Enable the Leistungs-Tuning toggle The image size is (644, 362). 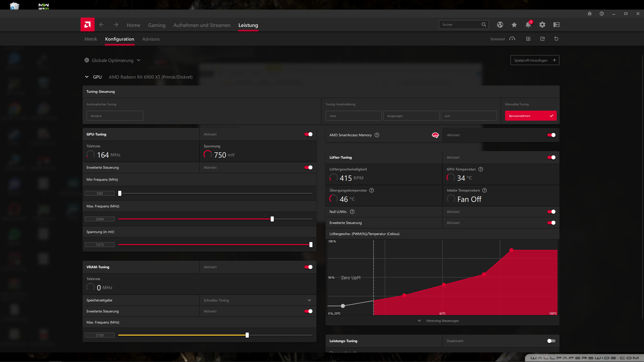pos(551,341)
